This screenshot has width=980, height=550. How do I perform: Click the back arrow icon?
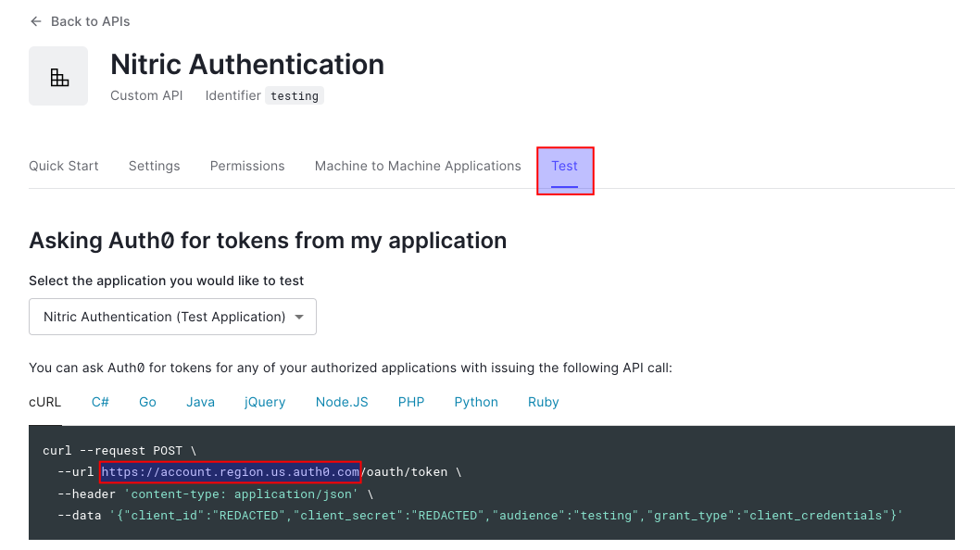36,21
